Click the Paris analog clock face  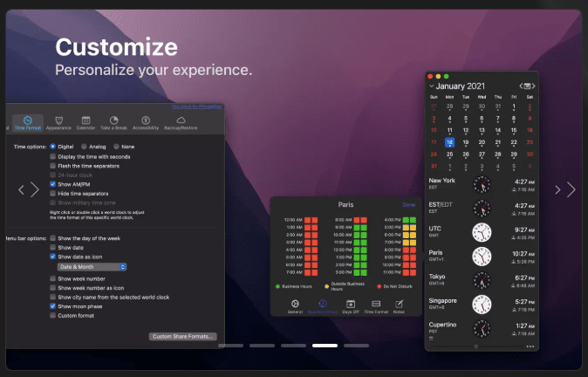[482, 257]
